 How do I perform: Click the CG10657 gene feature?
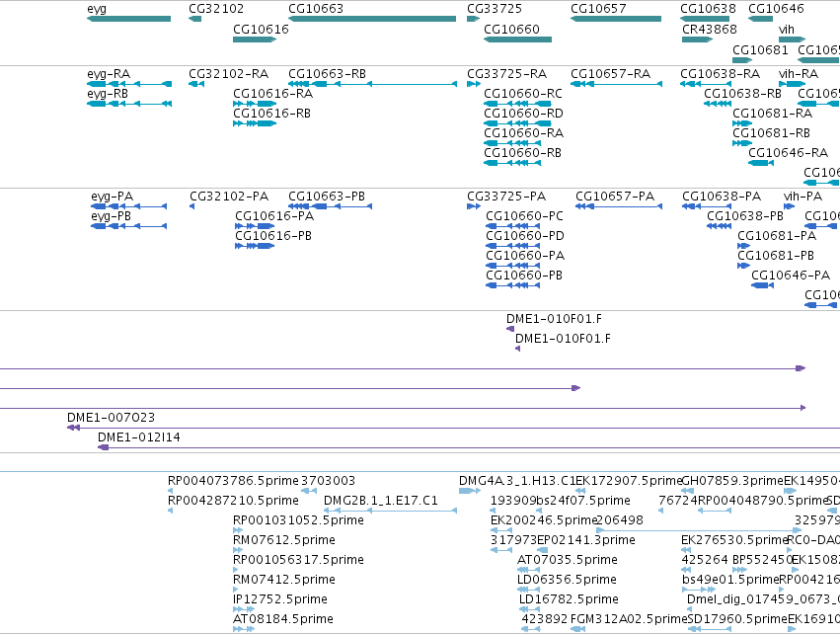click(x=616, y=19)
